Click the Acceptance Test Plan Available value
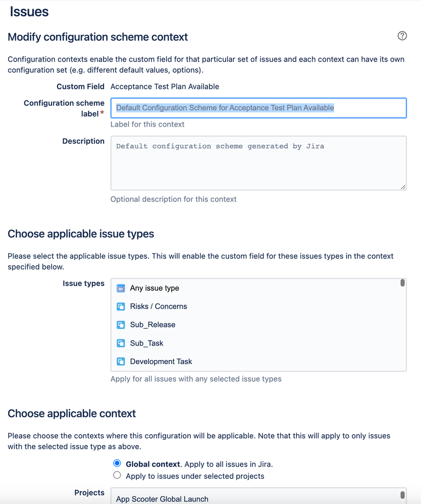421x504 pixels. click(165, 86)
